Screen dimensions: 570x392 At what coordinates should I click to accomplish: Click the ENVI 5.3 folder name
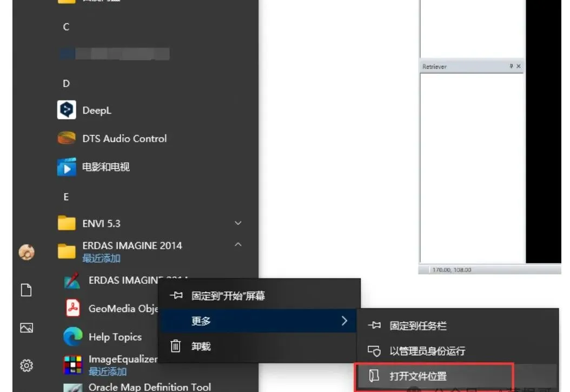[x=101, y=223]
